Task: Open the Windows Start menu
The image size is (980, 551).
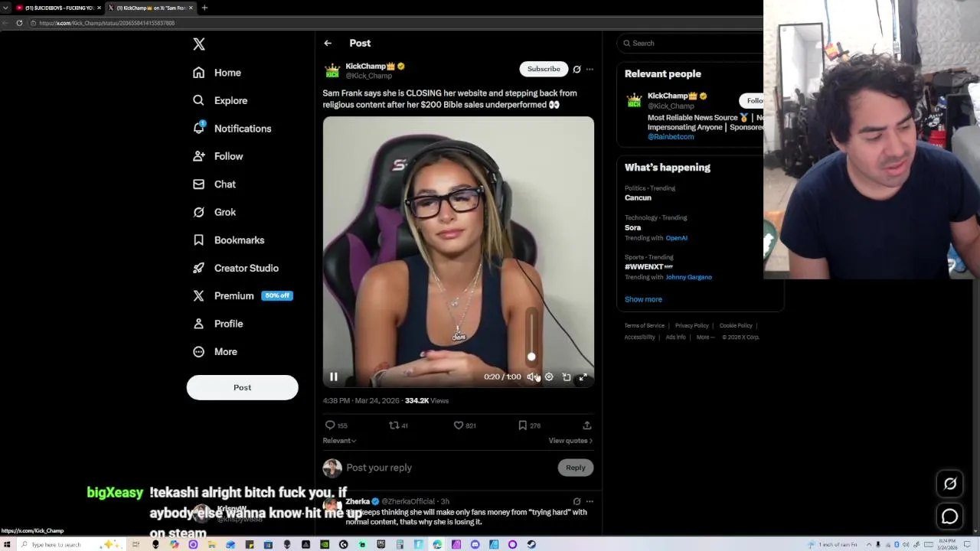Action: [7, 545]
